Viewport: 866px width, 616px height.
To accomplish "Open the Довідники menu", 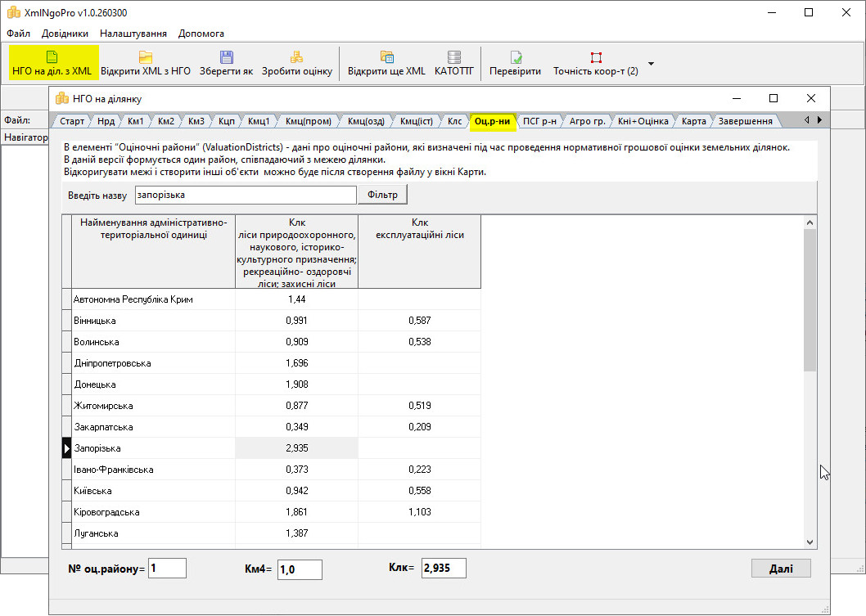I will (x=65, y=34).
